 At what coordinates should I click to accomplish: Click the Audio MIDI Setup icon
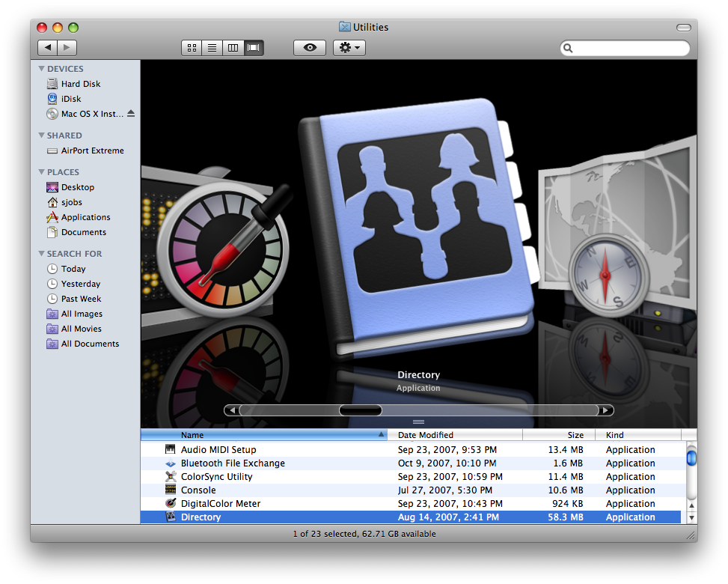pos(171,449)
